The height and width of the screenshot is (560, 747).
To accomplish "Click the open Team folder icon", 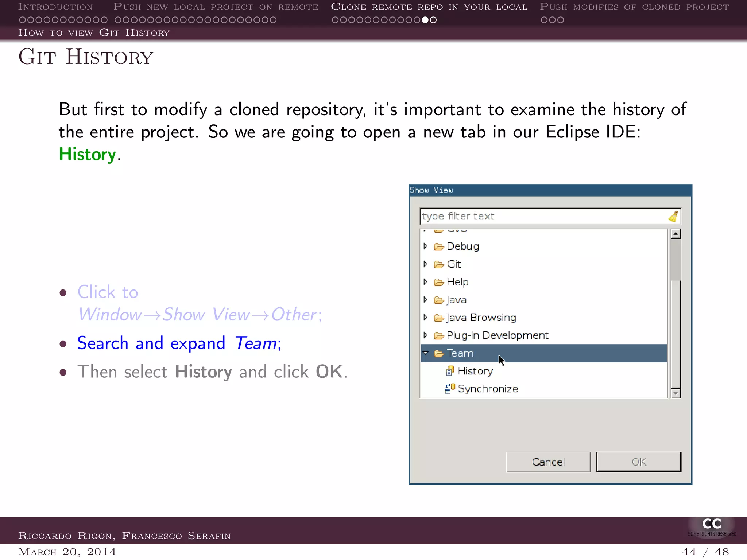I will [439, 353].
